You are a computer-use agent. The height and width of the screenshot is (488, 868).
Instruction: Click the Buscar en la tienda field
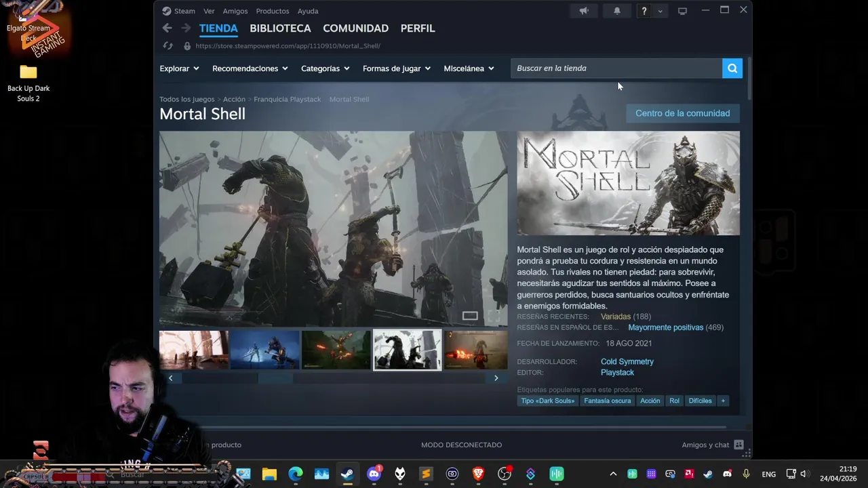coord(616,68)
